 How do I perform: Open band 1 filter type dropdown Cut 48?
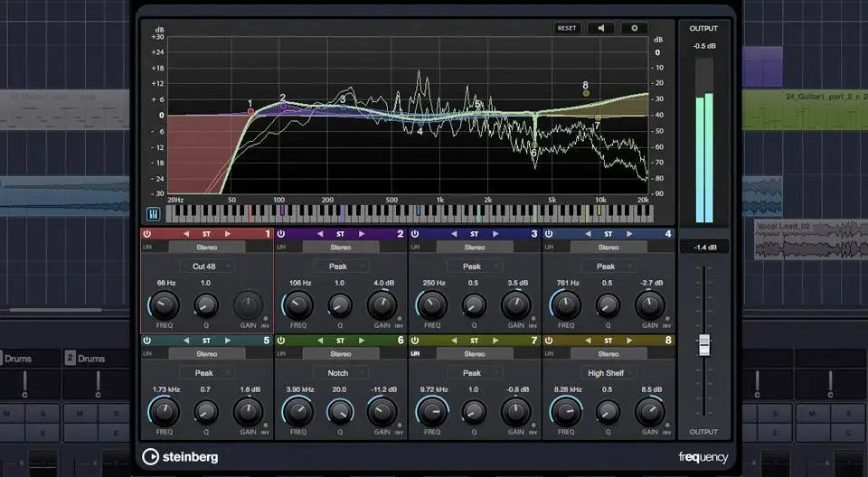(x=206, y=267)
